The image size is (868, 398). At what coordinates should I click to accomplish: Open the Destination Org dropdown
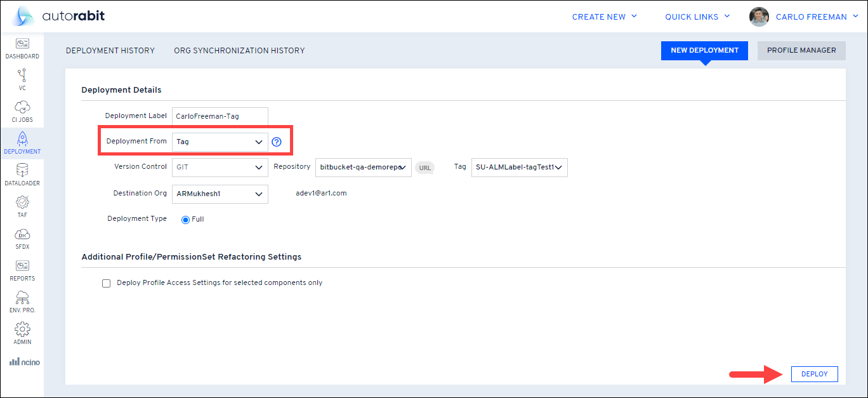(220, 194)
